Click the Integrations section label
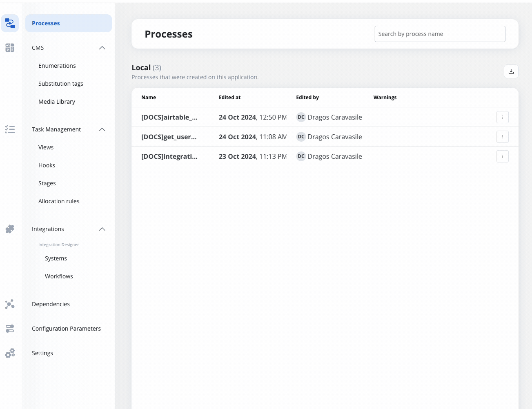532x409 pixels. pos(48,229)
